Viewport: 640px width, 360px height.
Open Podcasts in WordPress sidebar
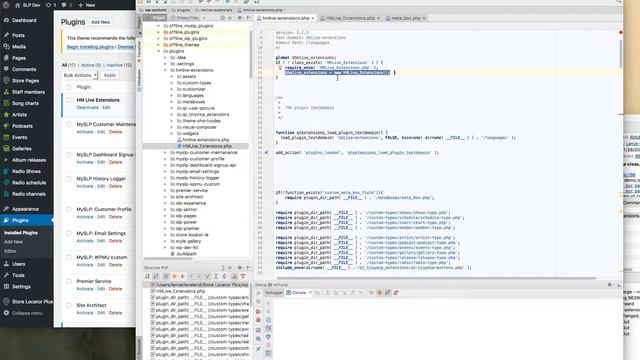click(22, 126)
